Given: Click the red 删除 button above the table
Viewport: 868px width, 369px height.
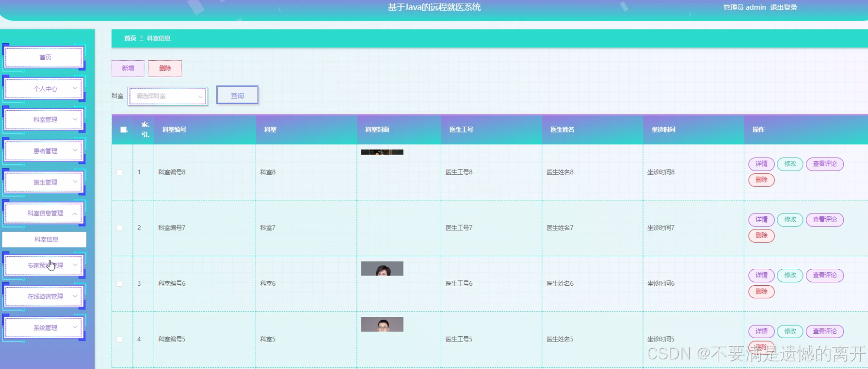Looking at the screenshot, I should (x=165, y=68).
